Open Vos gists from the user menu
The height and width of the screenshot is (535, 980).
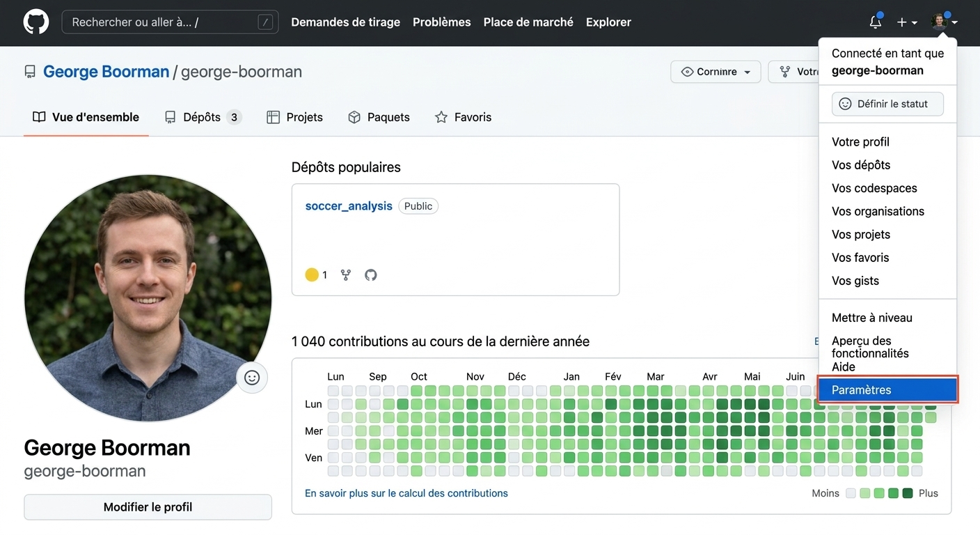(x=855, y=281)
